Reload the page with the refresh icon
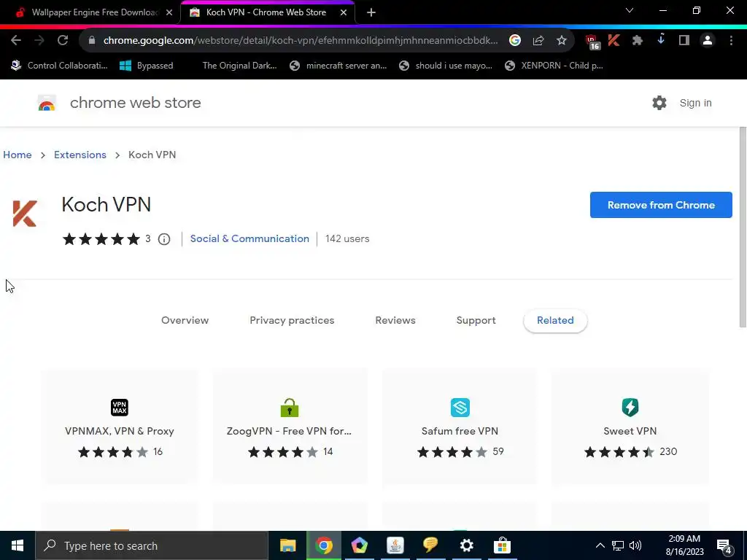Image resolution: width=747 pixels, height=560 pixels. 63,41
